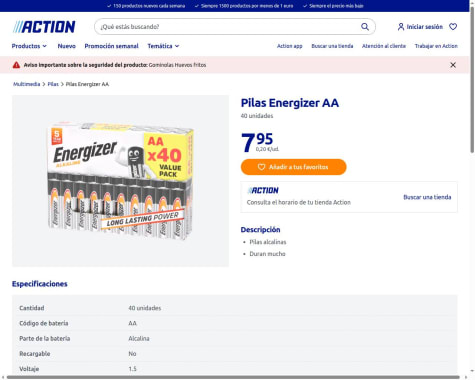This screenshot has width=475, height=380.
Task: Click the 'Recargable' specification row label
Action: tap(35, 354)
